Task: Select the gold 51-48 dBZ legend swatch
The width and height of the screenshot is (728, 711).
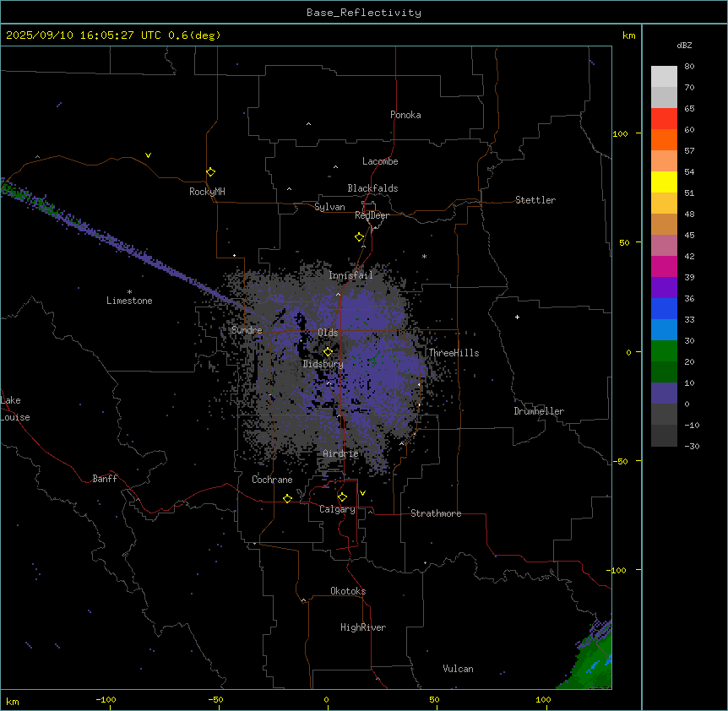Action: pyautogui.click(x=664, y=203)
